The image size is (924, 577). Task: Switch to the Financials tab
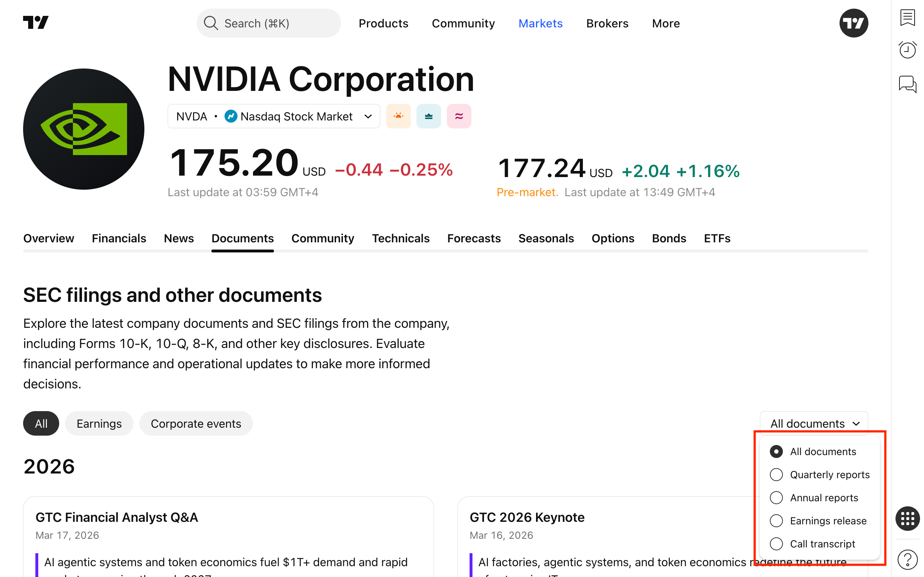pos(119,238)
